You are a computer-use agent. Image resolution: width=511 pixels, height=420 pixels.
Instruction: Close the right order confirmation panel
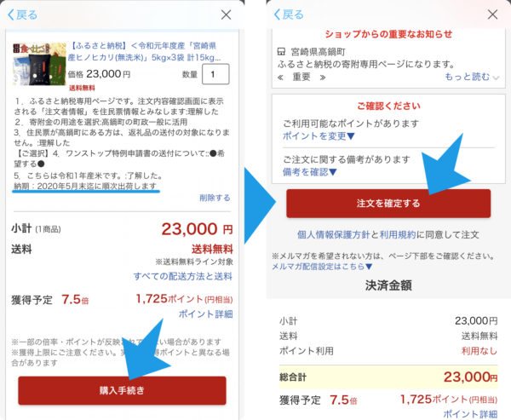click(x=492, y=14)
